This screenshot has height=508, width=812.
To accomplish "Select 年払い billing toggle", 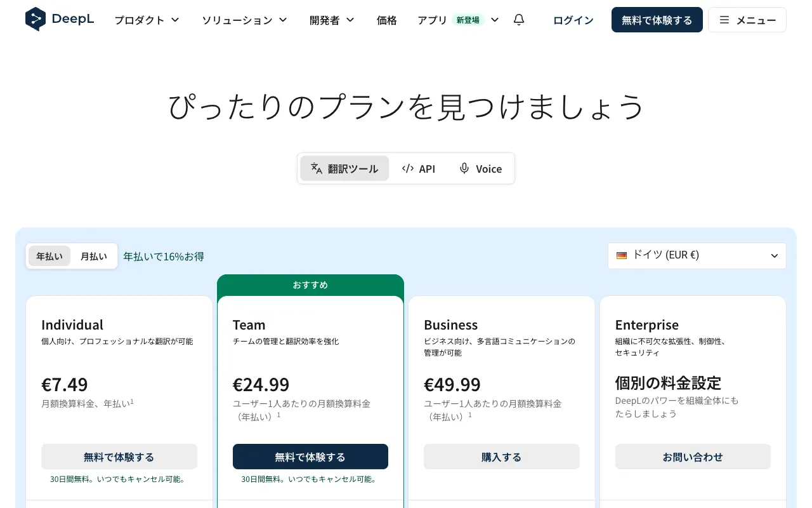I will (x=49, y=257).
